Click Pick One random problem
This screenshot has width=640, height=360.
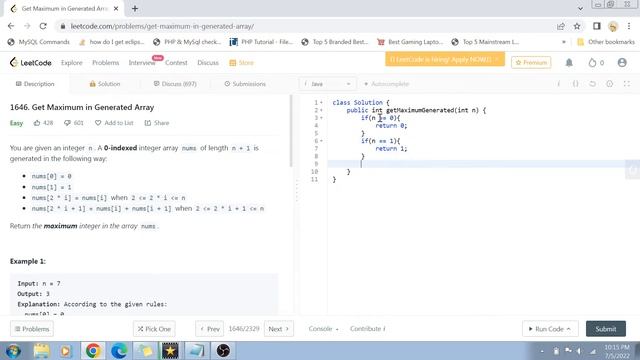click(x=154, y=329)
